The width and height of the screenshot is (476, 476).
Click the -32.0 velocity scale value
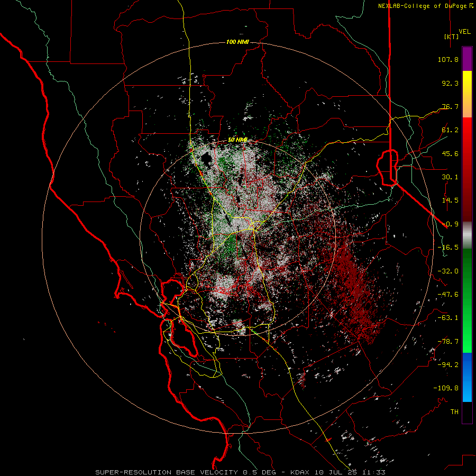point(448,271)
